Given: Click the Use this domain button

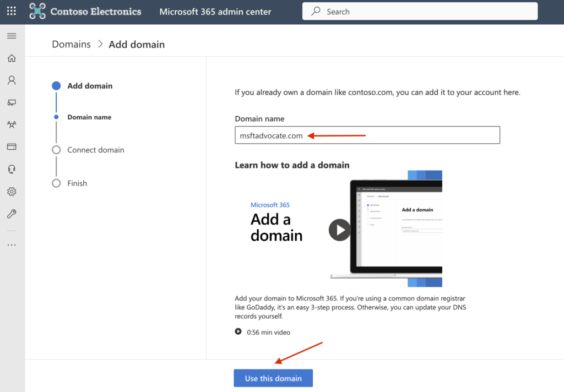Looking at the screenshot, I should [273, 378].
